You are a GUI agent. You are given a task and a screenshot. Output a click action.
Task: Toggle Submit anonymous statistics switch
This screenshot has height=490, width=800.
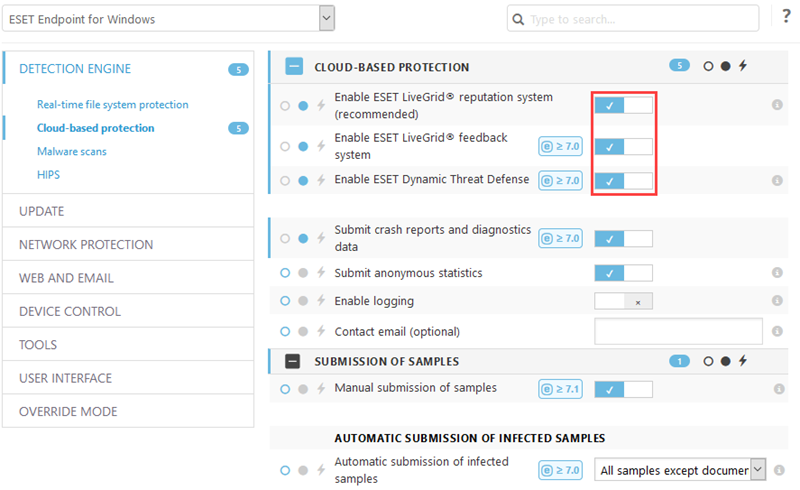pyautogui.click(x=623, y=273)
